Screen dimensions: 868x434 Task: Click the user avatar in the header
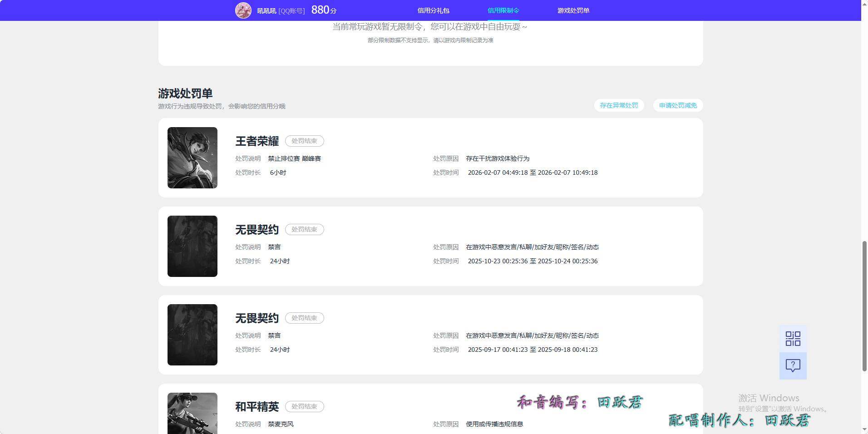click(x=243, y=10)
